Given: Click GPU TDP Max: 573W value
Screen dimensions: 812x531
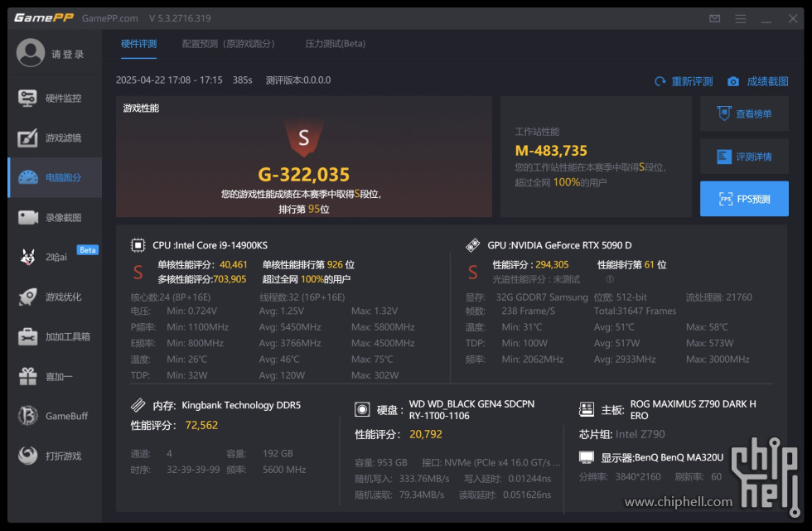Looking at the screenshot, I should [x=709, y=343].
